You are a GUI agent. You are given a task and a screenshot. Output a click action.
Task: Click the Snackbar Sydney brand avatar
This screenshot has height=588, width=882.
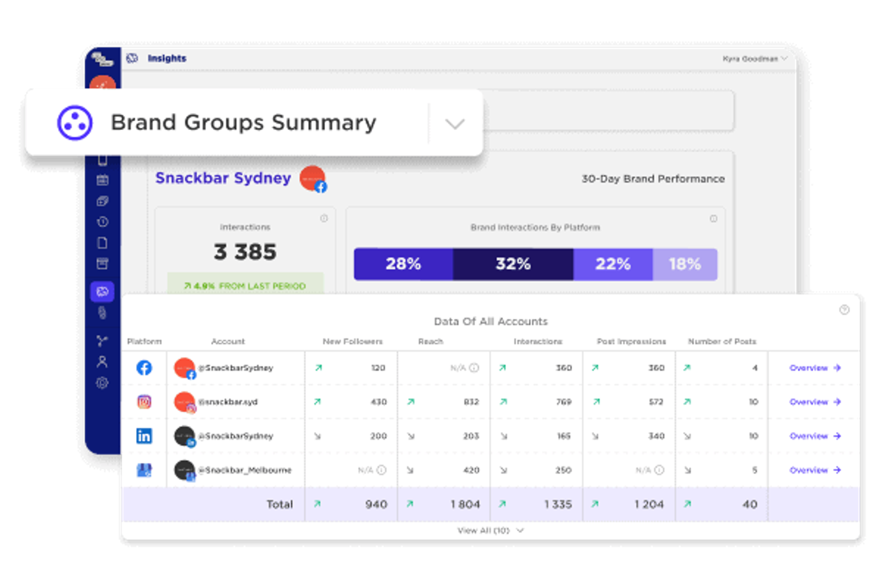click(313, 179)
